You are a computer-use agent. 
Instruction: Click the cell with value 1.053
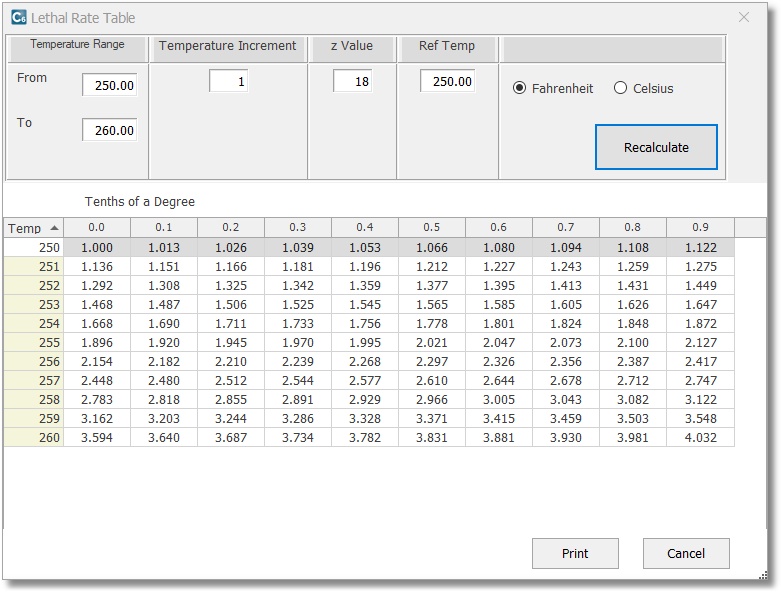(x=365, y=247)
